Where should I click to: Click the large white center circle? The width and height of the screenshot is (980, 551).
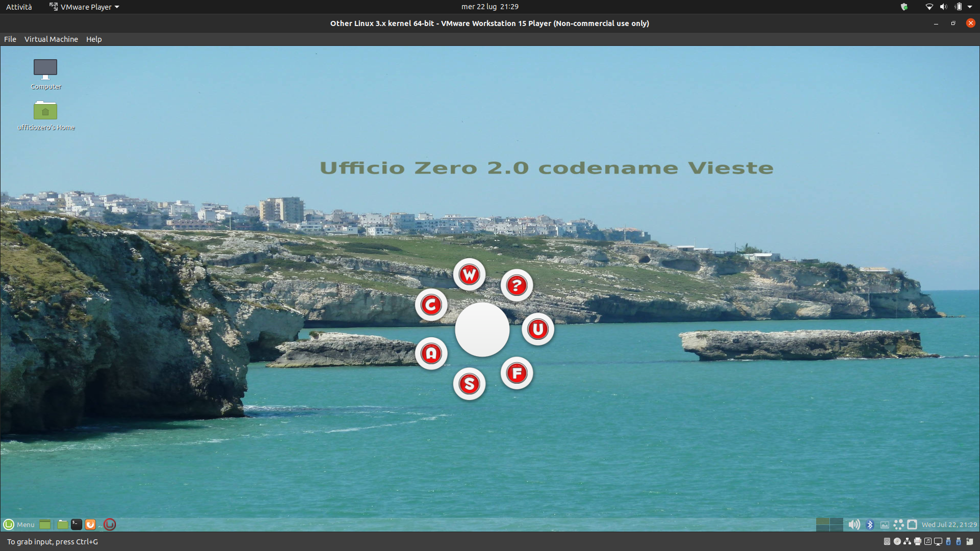click(x=482, y=330)
